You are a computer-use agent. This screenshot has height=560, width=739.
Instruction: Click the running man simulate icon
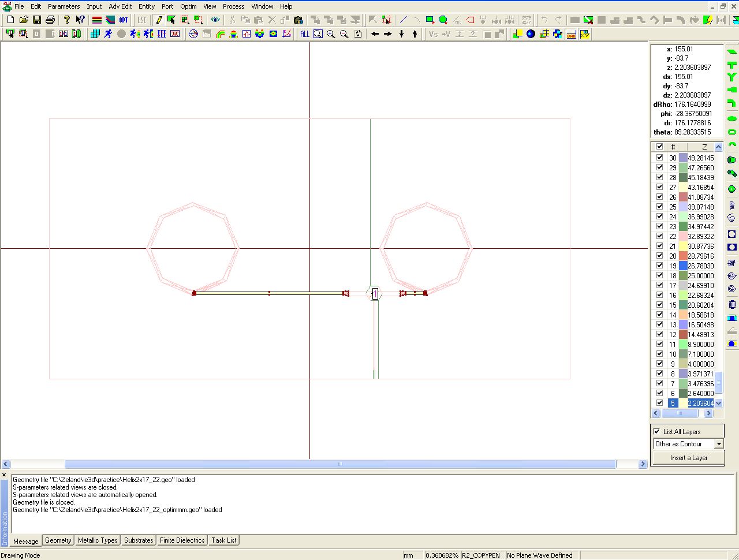coord(108,34)
